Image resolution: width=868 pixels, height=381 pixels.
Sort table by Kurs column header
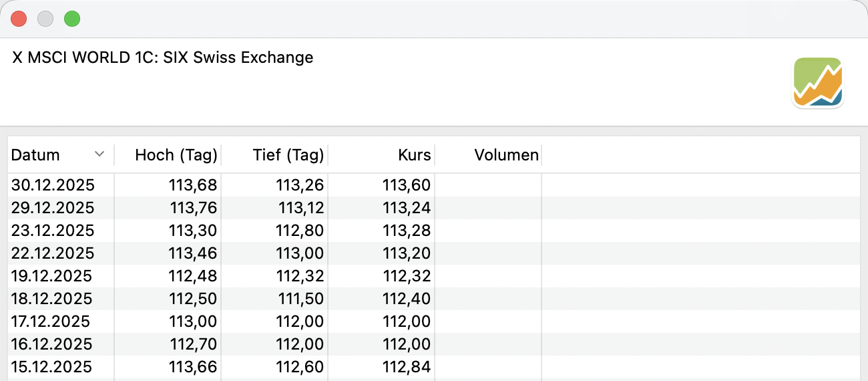click(x=413, y=155)
